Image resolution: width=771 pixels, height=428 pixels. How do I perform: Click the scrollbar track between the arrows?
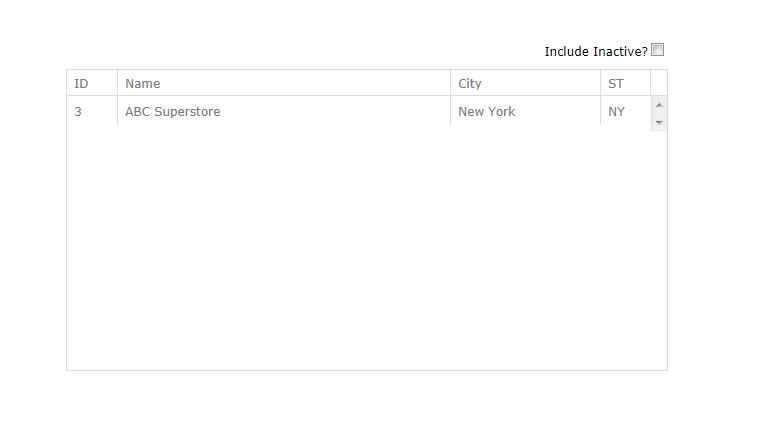(x=659, y=113)
